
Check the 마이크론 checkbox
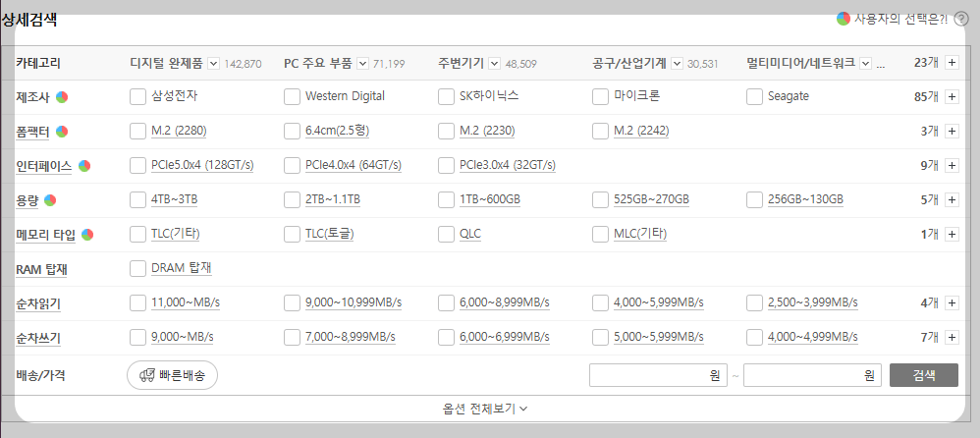[601, 97]
